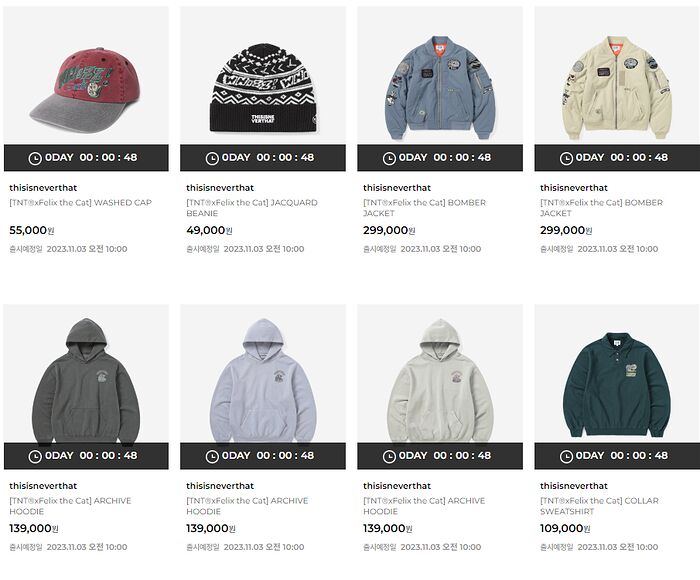Click the 55,000 won price of the cap
This screenshot has height=580, width=700.
(32, 230)
